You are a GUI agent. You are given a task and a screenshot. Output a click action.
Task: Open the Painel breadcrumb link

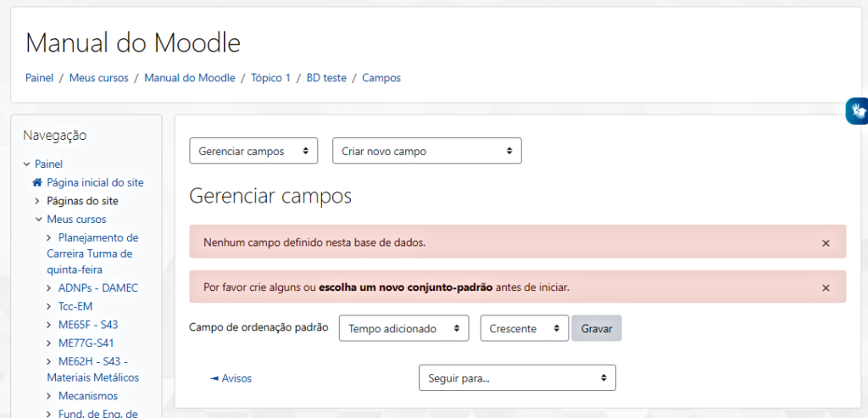39,78
